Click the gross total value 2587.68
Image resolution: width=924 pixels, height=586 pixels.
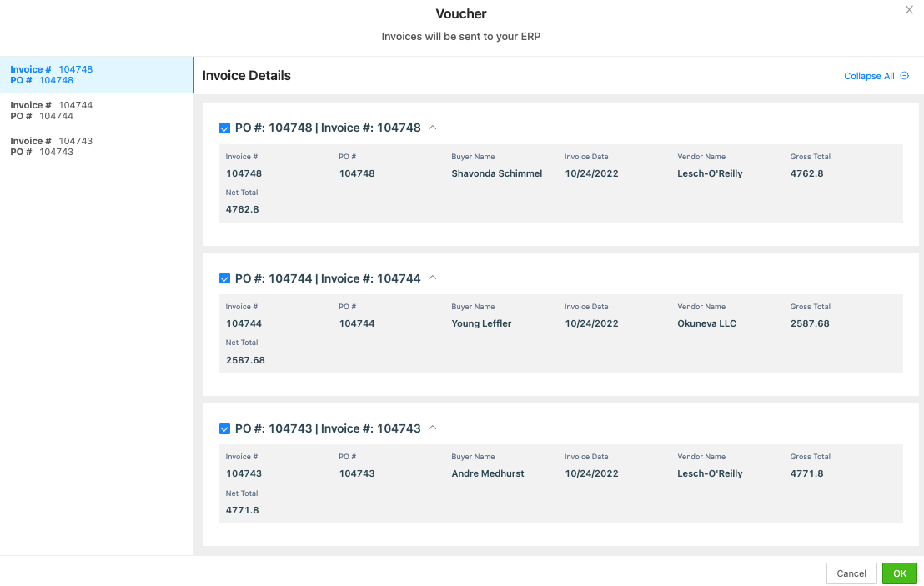coord(810,324)
